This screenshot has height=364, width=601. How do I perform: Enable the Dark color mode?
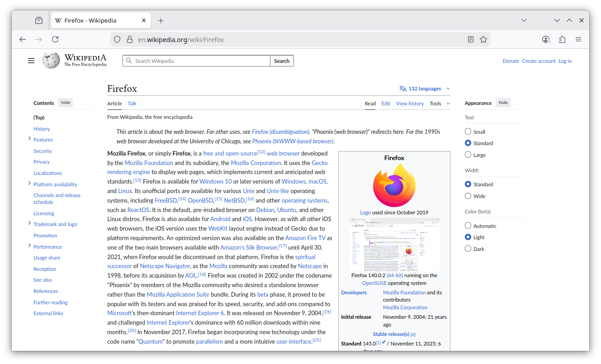click(x=468, y=249)
